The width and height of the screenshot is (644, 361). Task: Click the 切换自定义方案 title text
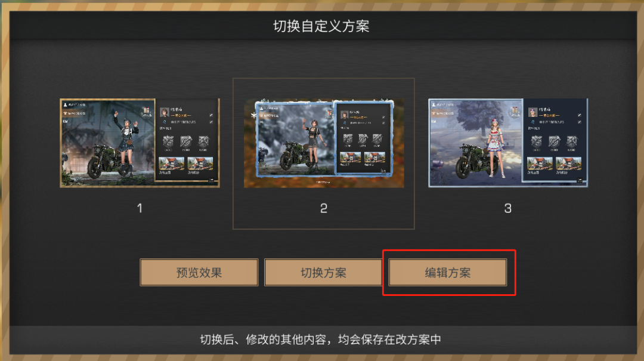(321, 26)
